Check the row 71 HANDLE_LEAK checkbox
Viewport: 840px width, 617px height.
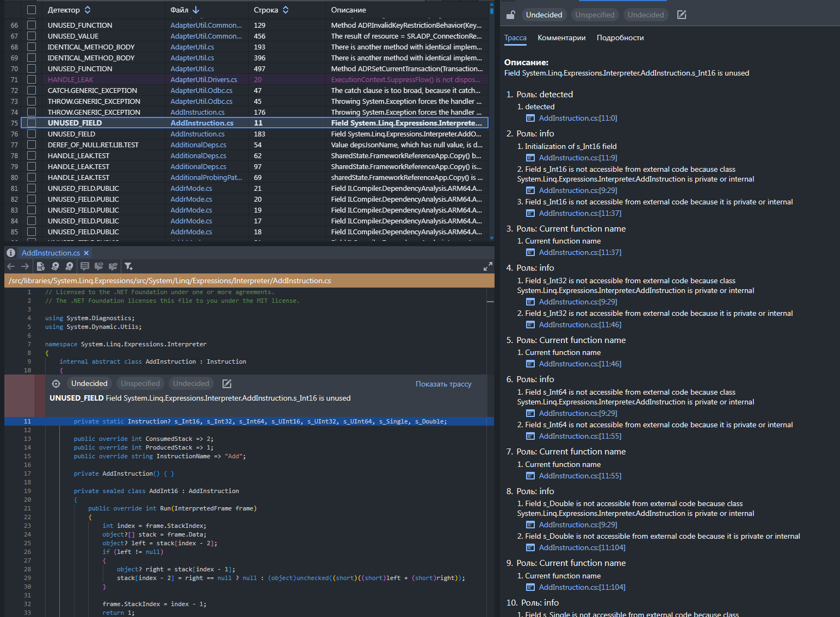click(32, 79)
